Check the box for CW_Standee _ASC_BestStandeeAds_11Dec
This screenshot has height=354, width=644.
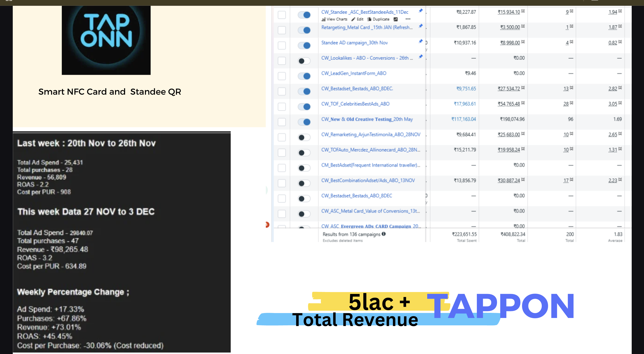(282, 15)
